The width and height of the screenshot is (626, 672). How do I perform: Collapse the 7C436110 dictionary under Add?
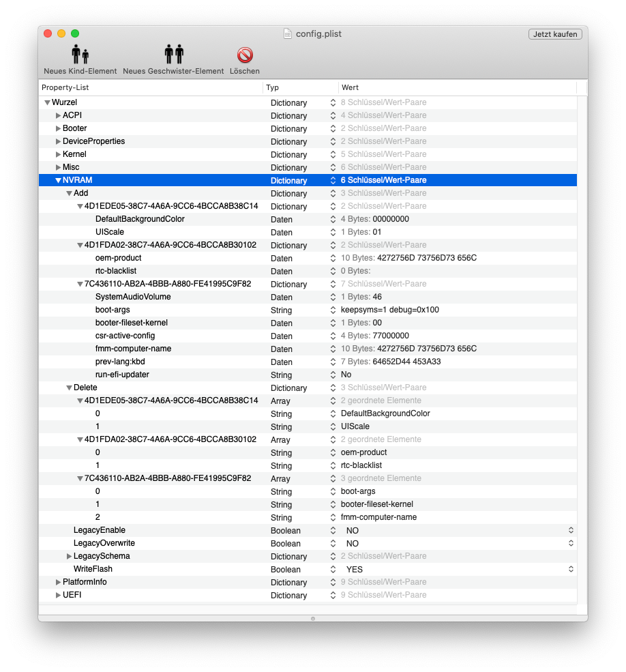tap(80, 284)
